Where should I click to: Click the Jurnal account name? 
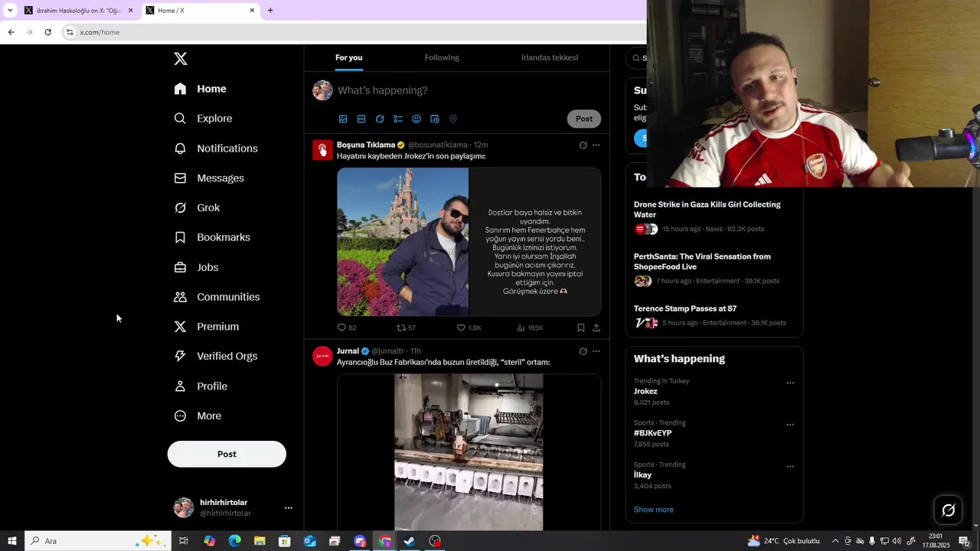click(x=348, y=351)
